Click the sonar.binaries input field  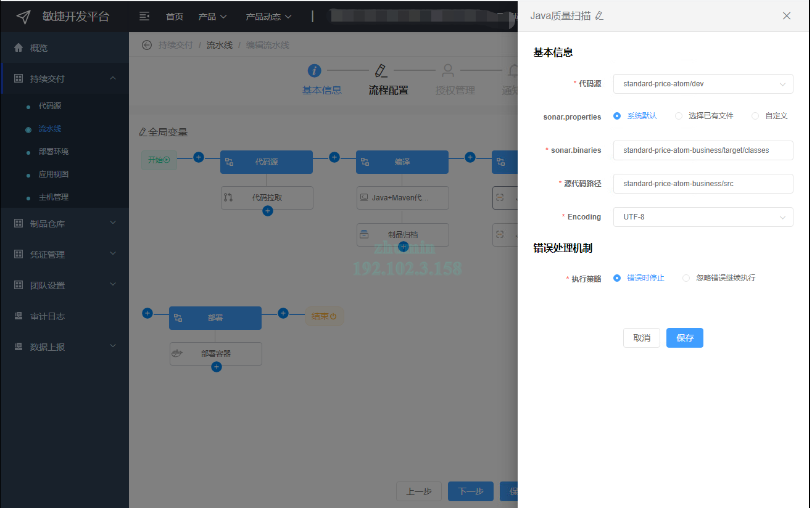pos(703,150)
